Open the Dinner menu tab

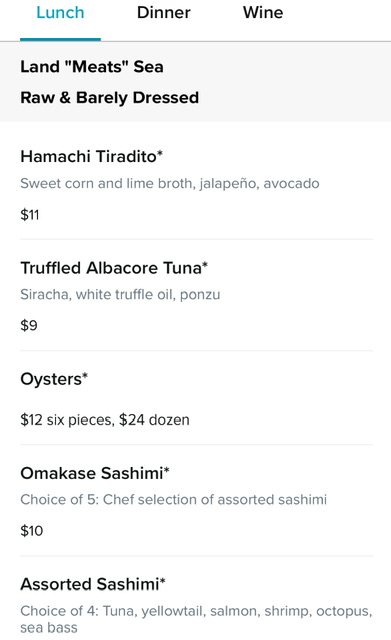click(164, 12)
